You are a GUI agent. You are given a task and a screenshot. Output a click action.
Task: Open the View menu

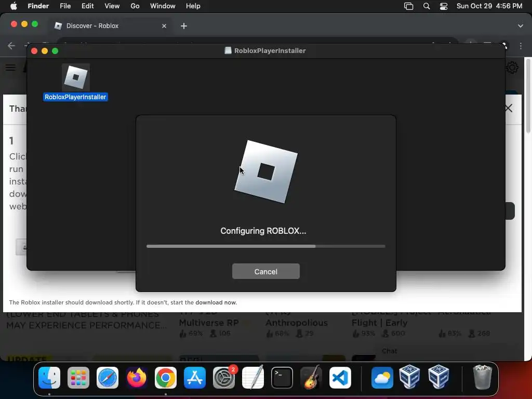pos(112,6)
